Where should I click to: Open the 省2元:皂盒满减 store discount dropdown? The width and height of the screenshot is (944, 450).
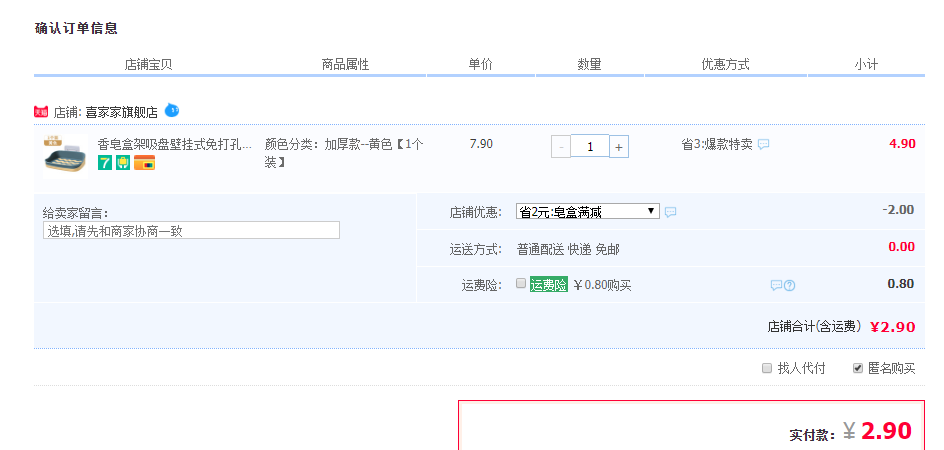[588, 211]
